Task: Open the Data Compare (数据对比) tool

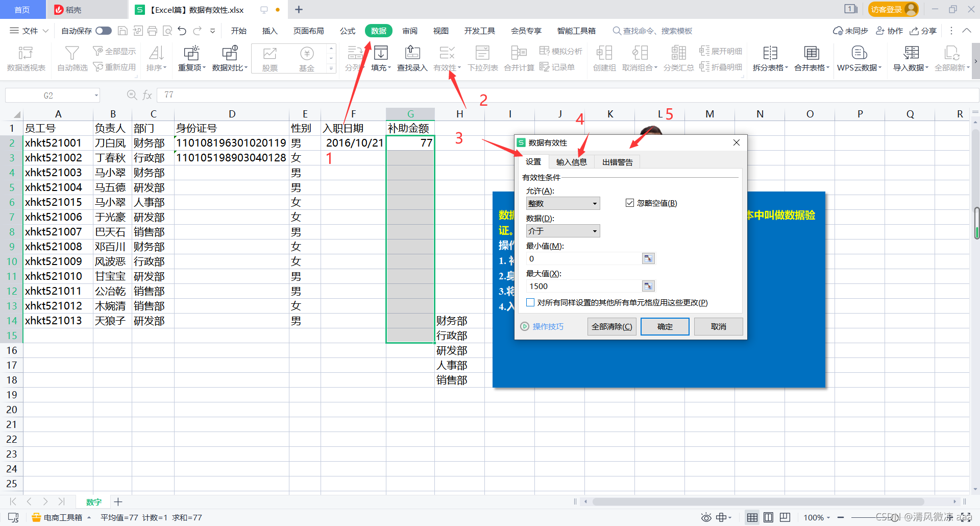Action: 230,58
